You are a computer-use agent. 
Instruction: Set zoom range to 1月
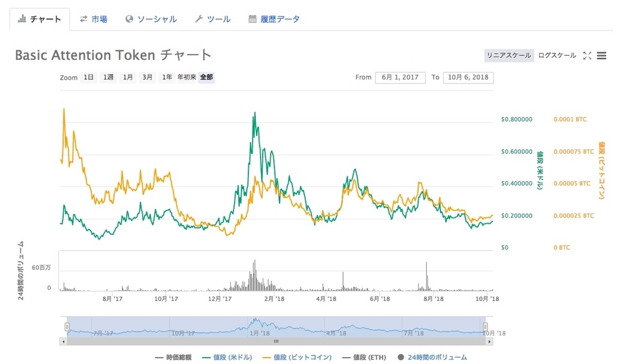(x=127, y=77)
